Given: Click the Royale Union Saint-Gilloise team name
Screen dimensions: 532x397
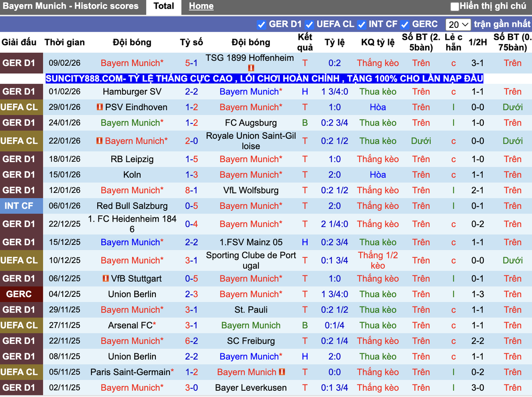Looking at the screenshot, I should tap(251, 141).
